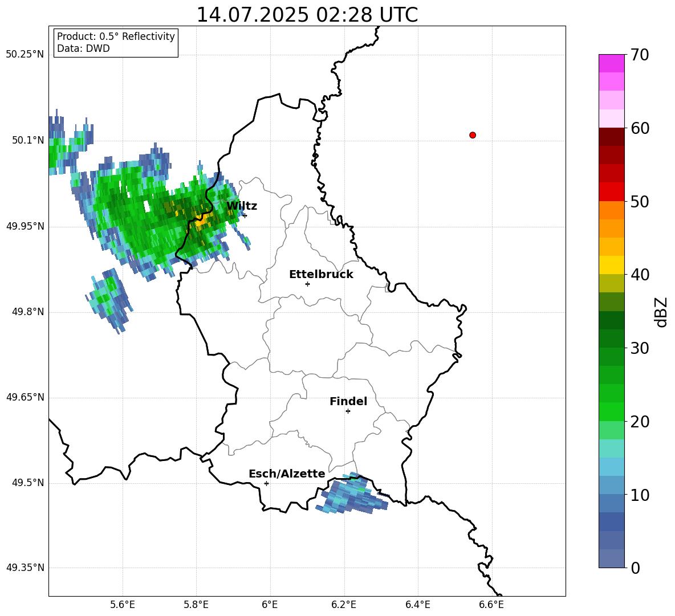Click the yellow colorbar segment at 40
Viewport: 675px width, 616px height.
click(611, 265)
